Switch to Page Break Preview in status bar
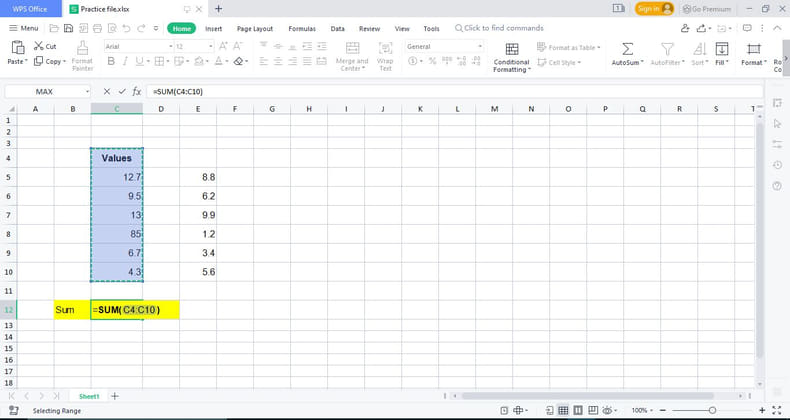 click(593, 410)
